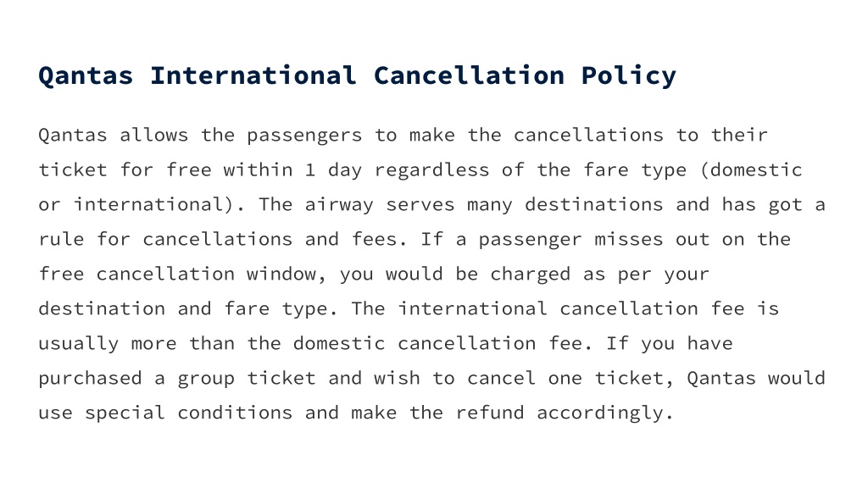Screen dimensions: 868x488
Task: Click the text '1 day' in paragraph
Action: [x=327, y=170]
